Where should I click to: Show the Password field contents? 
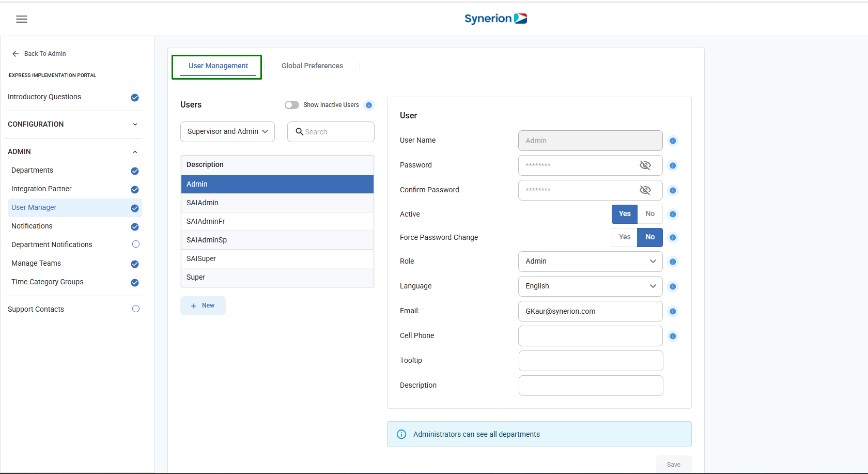tap(645, 165)
